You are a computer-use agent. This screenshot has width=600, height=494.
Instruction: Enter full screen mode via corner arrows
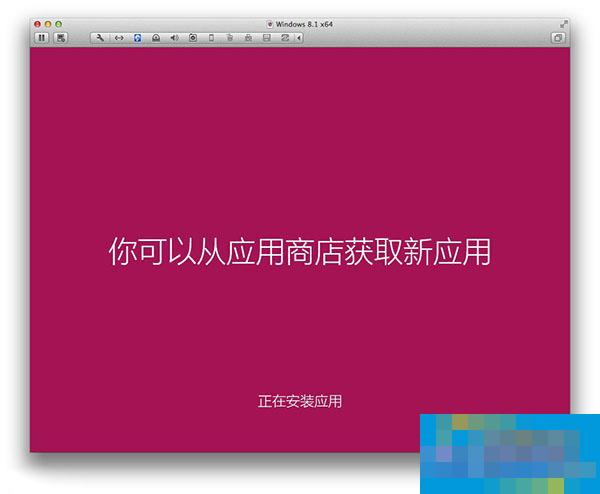563,24
